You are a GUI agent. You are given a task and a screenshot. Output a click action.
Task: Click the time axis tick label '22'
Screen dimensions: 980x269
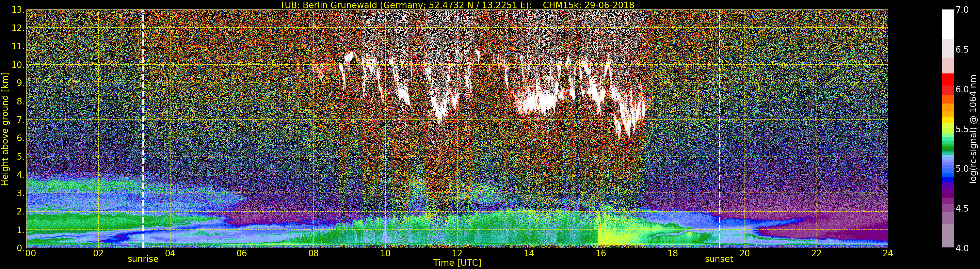click(x=816, y=253)
